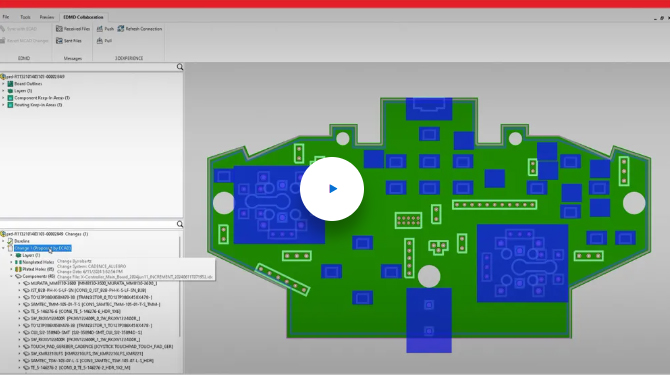
Task: Click the Pull label in the ribbon
Action: (x=108, y=41)
